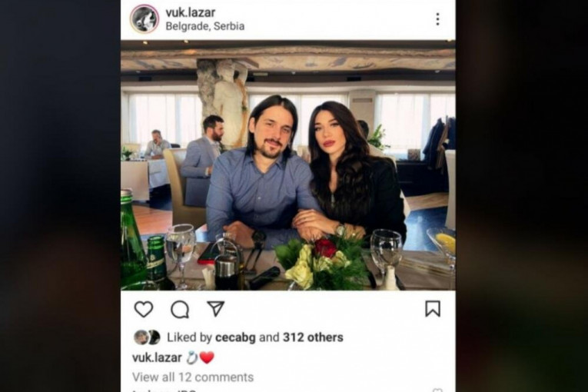Show the list of 312 others who liked
The width and height of the screenshot is (588, 392).
[x=313, y=337]
